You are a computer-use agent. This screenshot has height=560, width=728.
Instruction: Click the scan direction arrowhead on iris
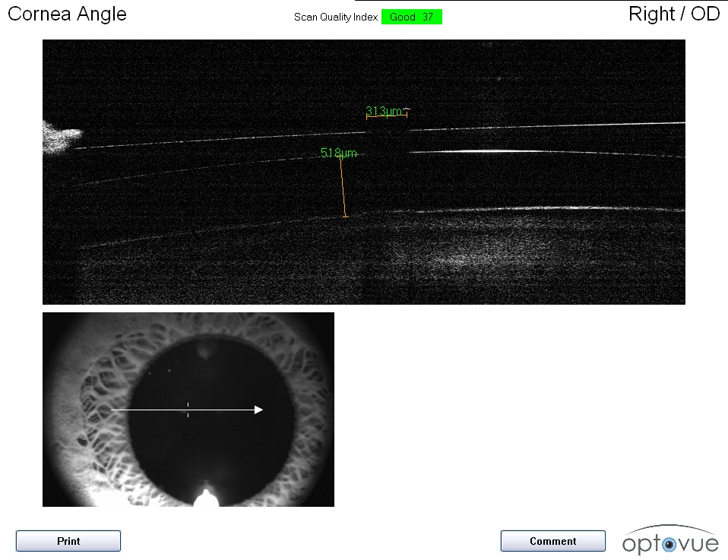(x=259, y=410)
